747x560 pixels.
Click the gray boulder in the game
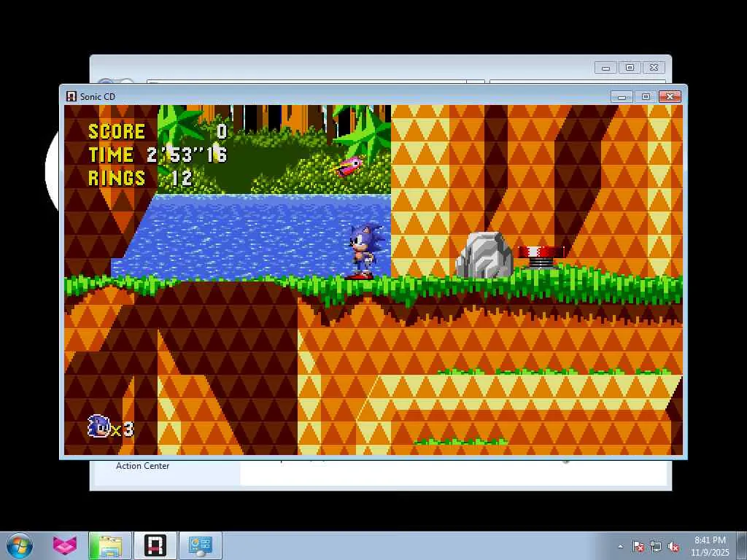[x=484, y=255]
